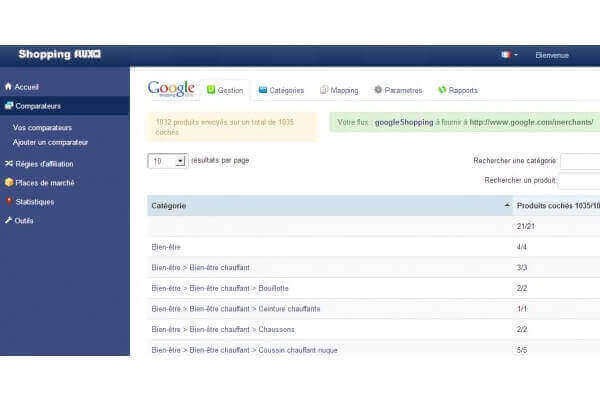Click the Shopping Flux logo

coord(60,54)
